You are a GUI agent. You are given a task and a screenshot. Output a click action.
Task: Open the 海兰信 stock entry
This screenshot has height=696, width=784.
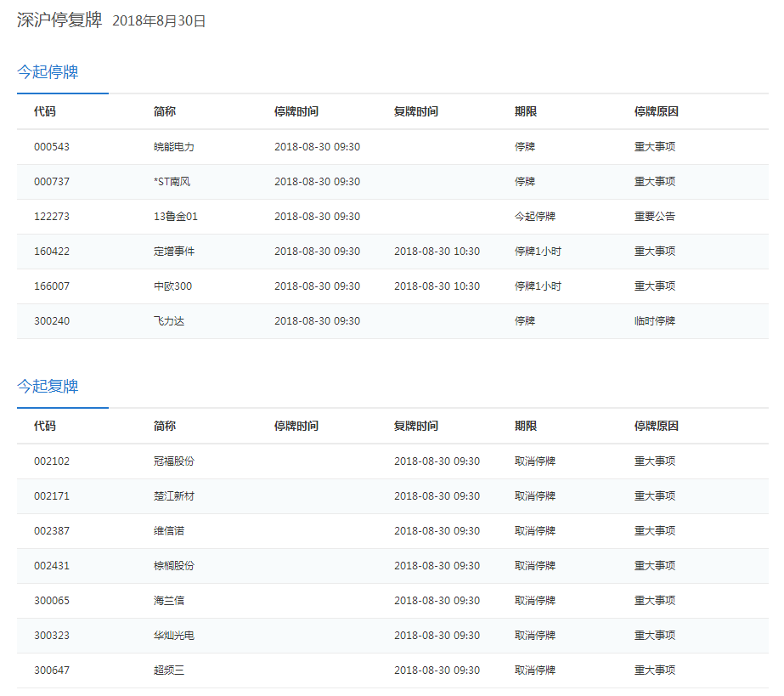[169, 601]
